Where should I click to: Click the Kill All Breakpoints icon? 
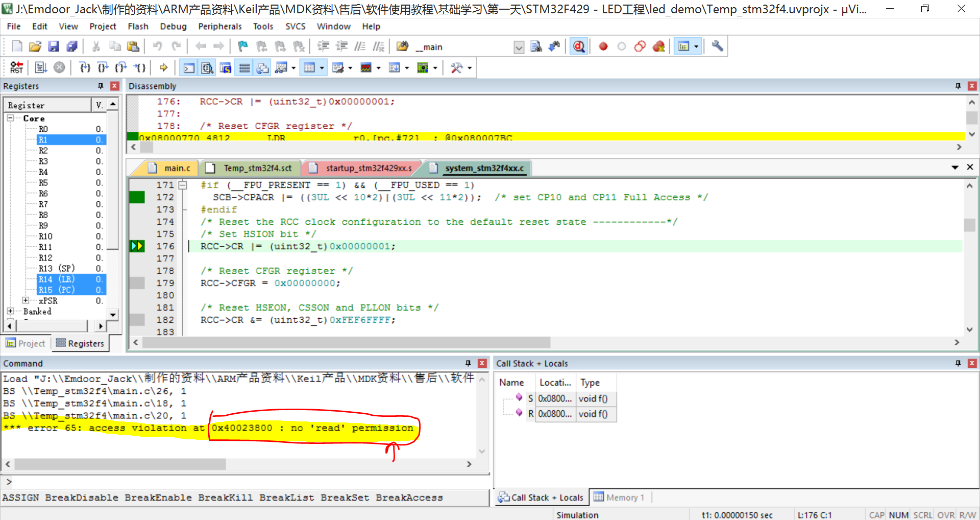coord(658,46)
